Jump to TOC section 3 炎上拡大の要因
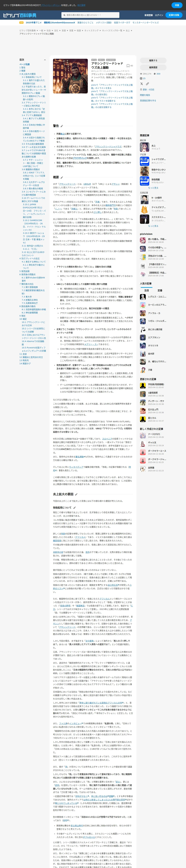This screenshot has height=868, width=186. pos(27,74)
